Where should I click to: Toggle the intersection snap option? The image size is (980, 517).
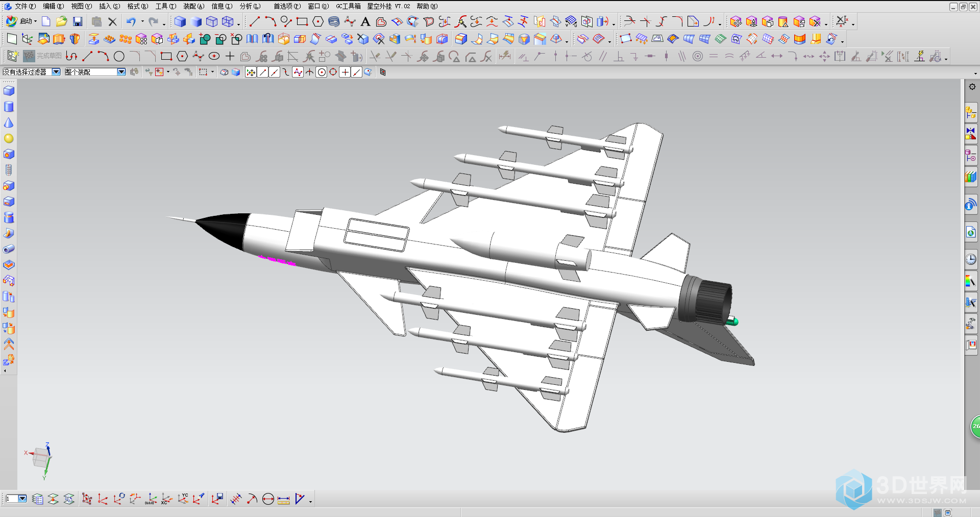click(309, 72)
